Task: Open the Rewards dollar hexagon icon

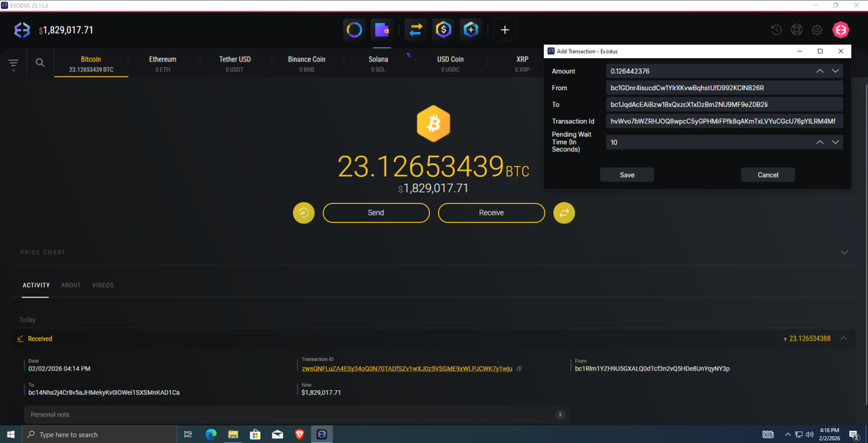Action: 443,30
